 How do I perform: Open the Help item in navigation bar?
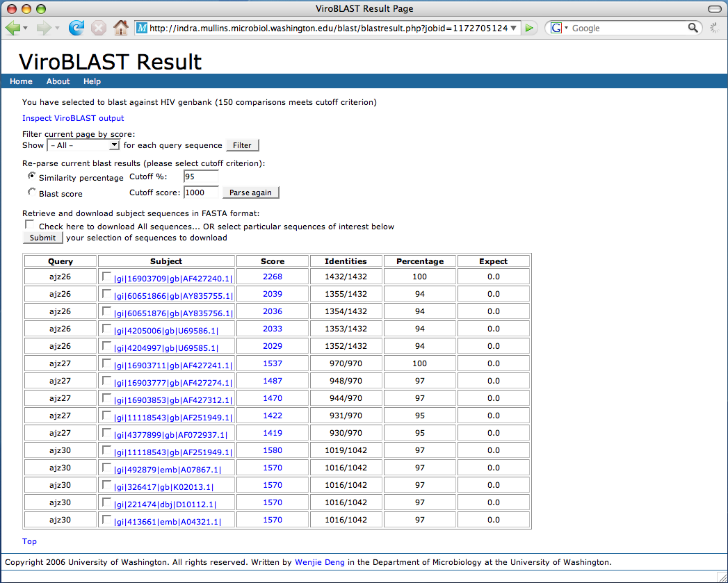(x=92, y=81)
